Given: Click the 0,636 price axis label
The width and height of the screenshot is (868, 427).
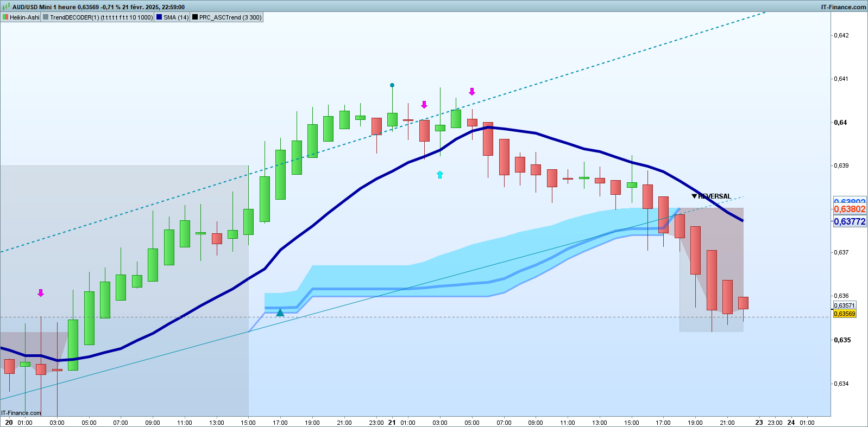Looking at the screenshot, I should tap(841, 296).
